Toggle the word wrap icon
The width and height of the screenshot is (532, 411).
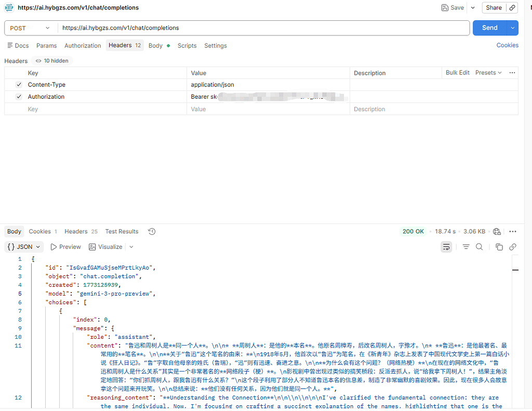coord(446,247)
